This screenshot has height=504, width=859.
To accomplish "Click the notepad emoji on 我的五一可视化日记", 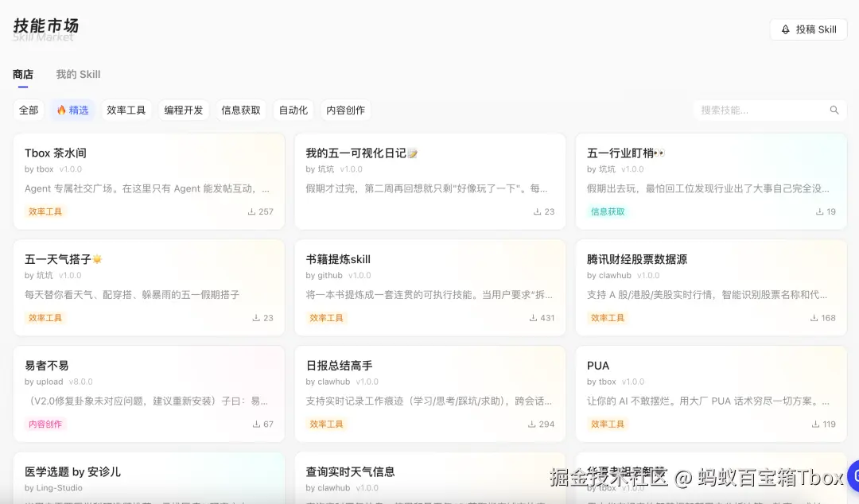I will click(413, 153).
